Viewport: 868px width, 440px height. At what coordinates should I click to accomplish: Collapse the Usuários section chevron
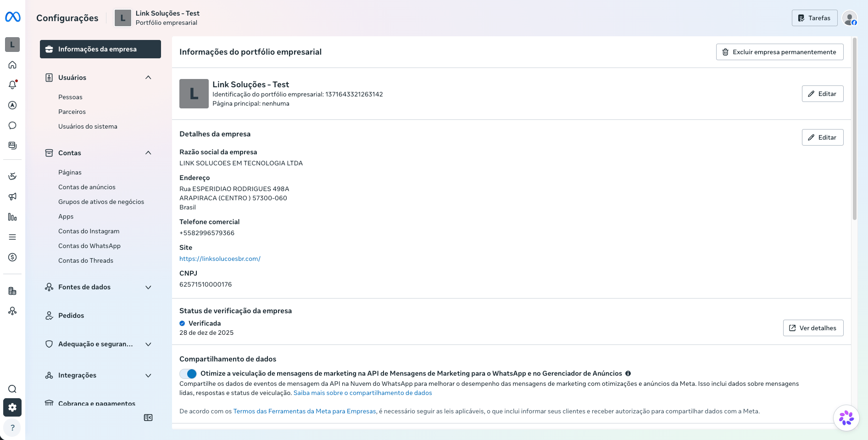[148, 78]
